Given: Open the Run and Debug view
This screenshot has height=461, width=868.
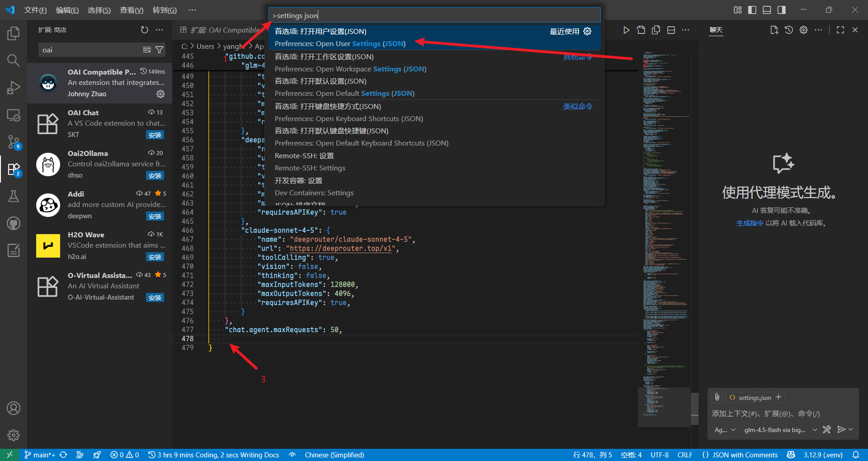Looking at the screenshot, I should tap(14, 87).
